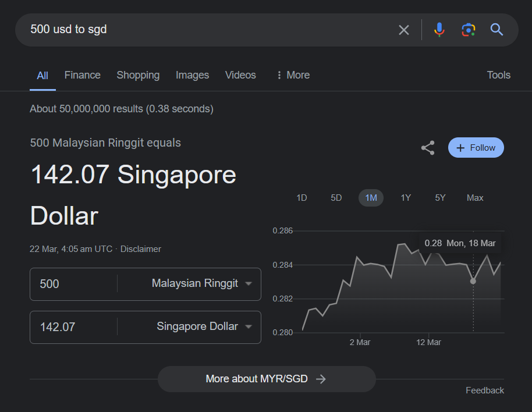Image resolution: width=532 pixels, height=412 pixels.
Task: Switch to the Videos tab
Action: [x=240, y=75]
